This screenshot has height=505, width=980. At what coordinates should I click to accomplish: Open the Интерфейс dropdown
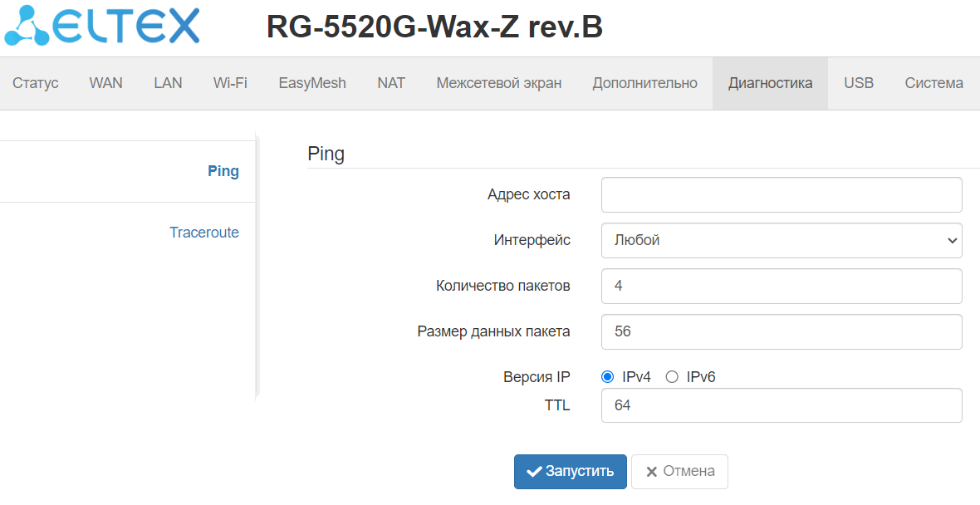click(781, 240)
